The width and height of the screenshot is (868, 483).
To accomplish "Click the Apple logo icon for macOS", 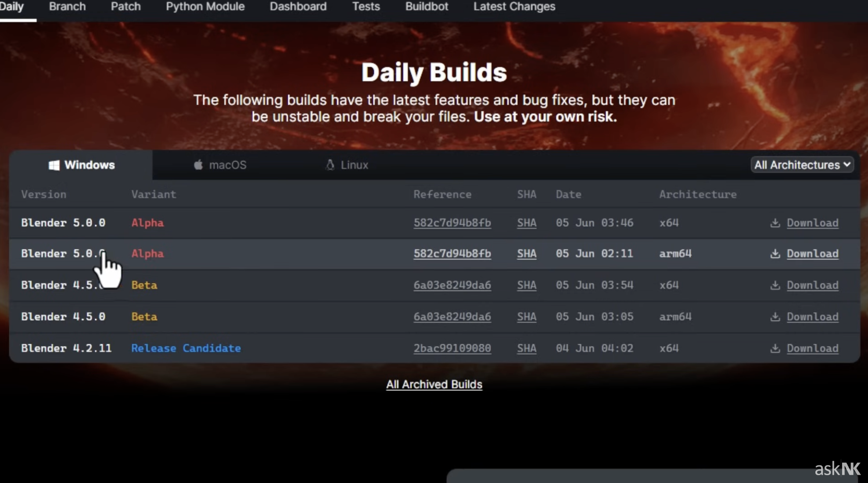I will coord(198,165).
